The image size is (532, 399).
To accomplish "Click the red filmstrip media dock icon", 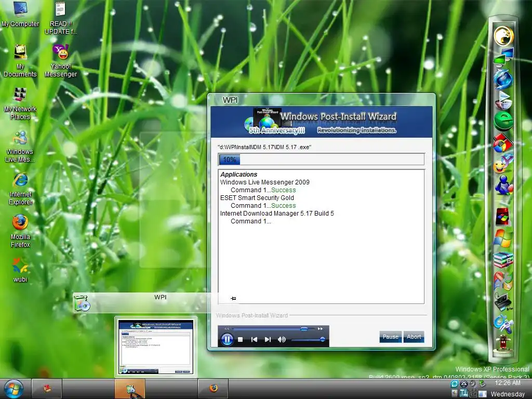I will tap(503, 143).
